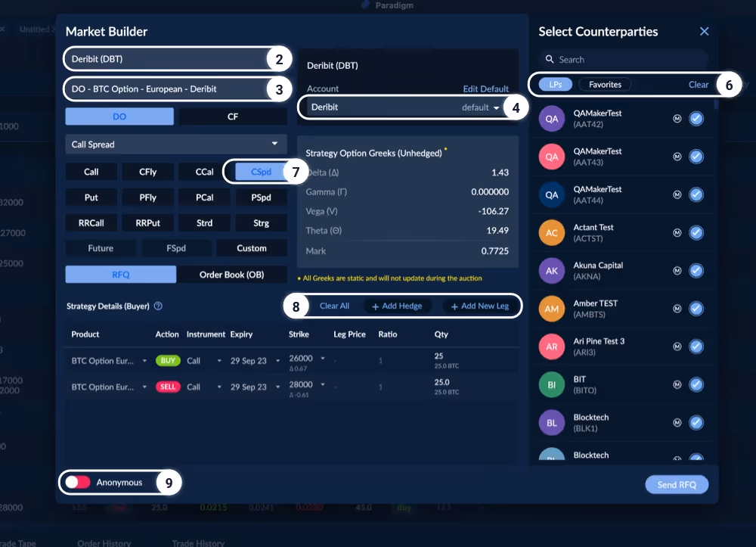The image size is (756, 547).
Task: Click the M badge icon for QAMakerTest (AAT42)
Action: 677,119
